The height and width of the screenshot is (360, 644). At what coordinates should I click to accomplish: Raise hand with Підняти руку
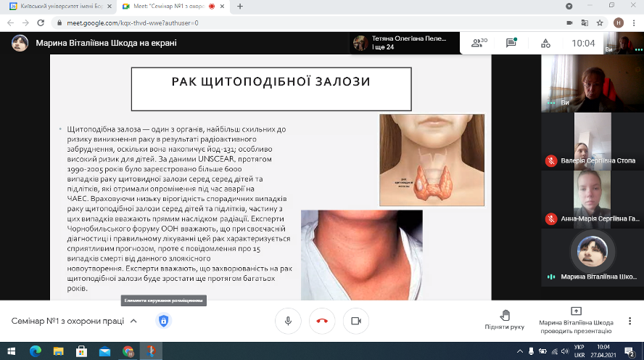[505, 319]
